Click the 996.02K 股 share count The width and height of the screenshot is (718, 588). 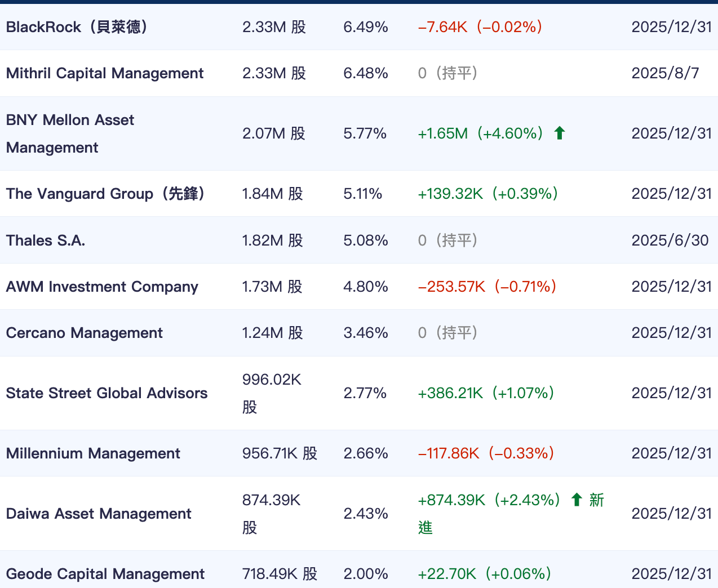coord(272,393)
